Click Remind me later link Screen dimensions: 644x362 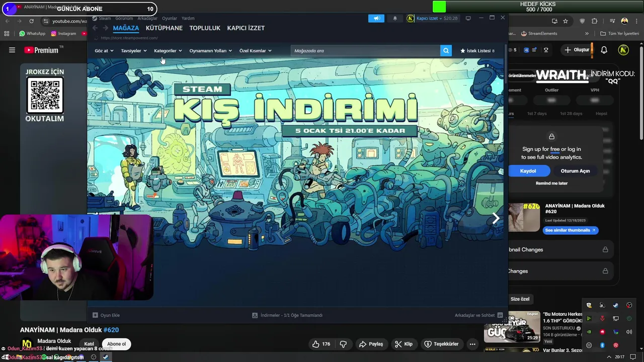point(551,183)
